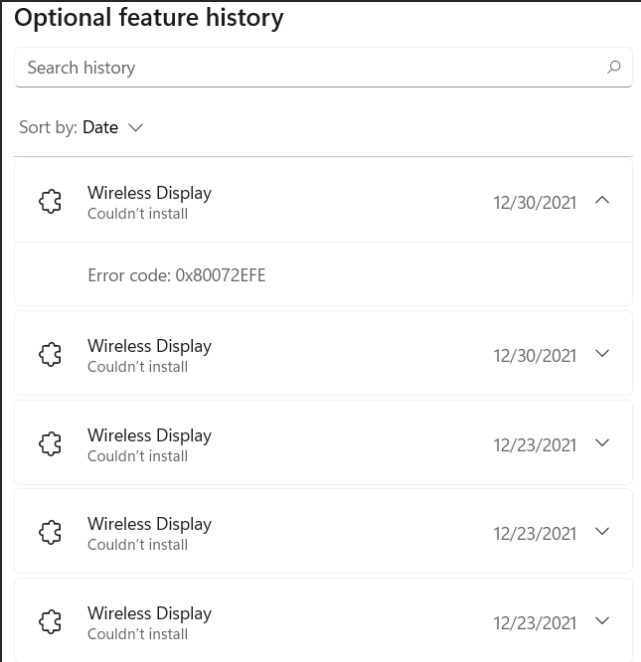Click the puzzle icon of the middle 12/23/2021 entry
This screenshot has width=641, height=662.
[x=47, y=533]
